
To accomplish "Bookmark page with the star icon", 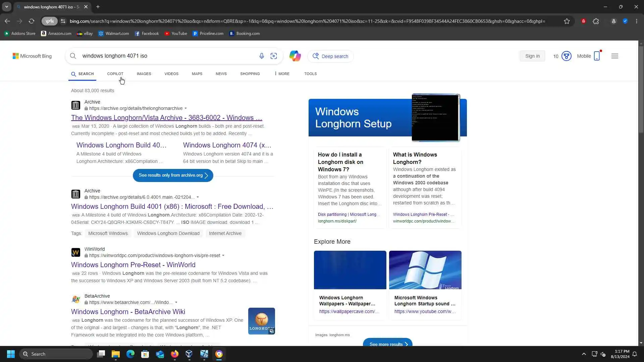I will (567, 21).
